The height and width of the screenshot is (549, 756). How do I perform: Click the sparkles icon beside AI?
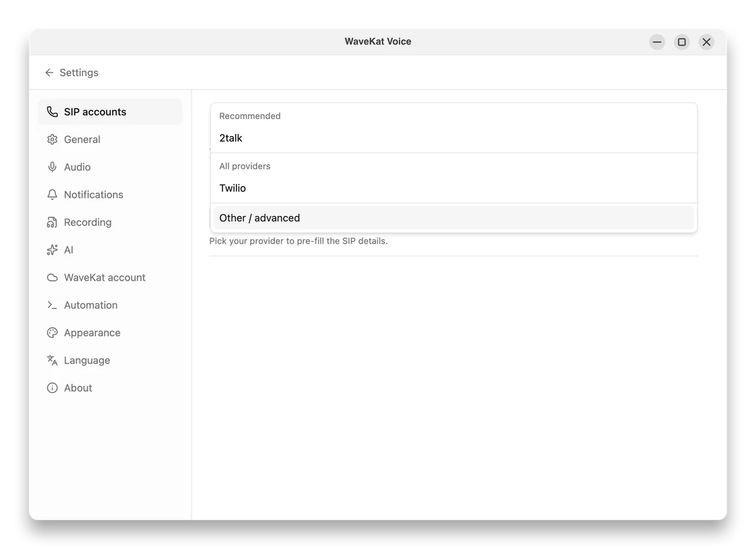(52, 250)
